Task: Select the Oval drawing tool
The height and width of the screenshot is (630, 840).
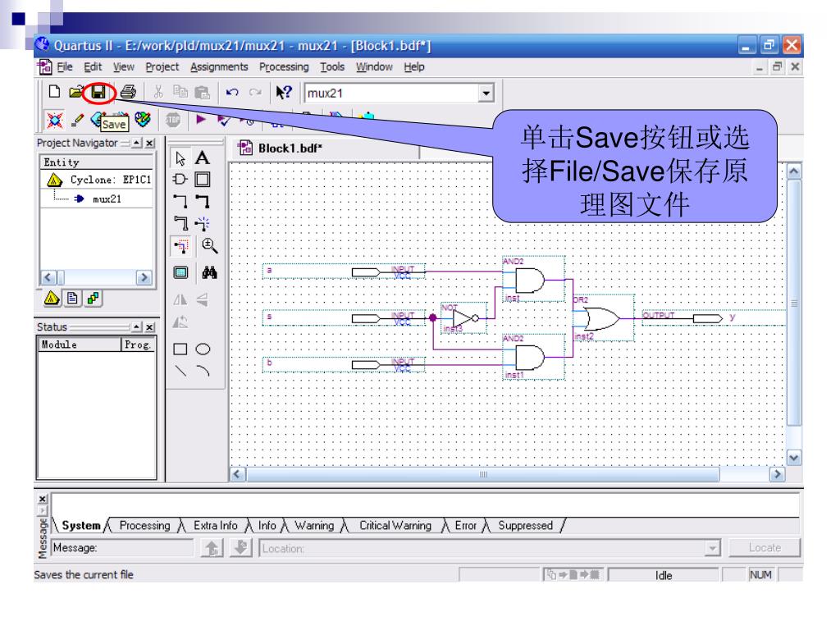Action: pos(203,349)
